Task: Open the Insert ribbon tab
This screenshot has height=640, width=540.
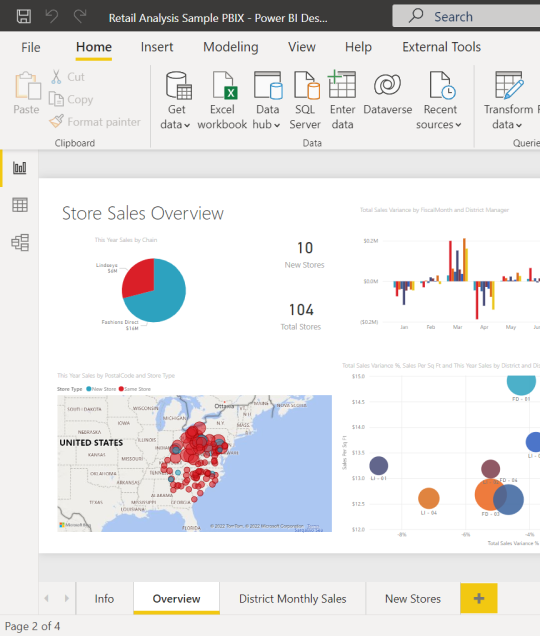Action: click(157, 47)
